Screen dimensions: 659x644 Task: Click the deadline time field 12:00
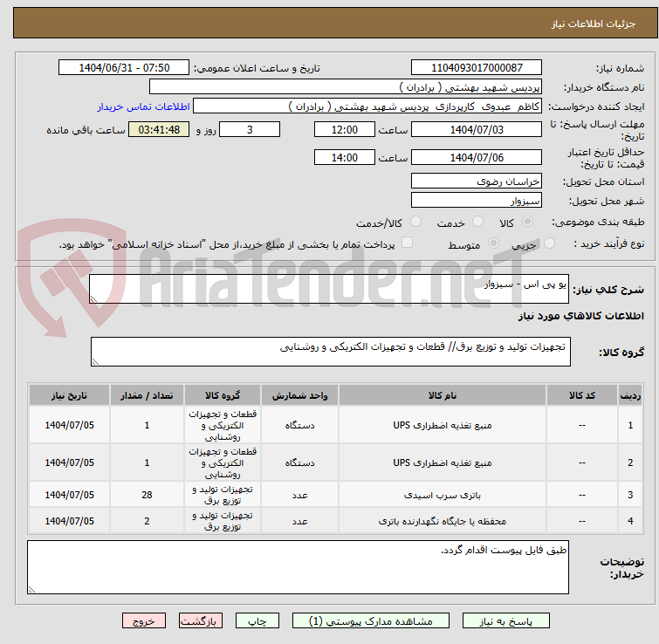click(344, 129)
